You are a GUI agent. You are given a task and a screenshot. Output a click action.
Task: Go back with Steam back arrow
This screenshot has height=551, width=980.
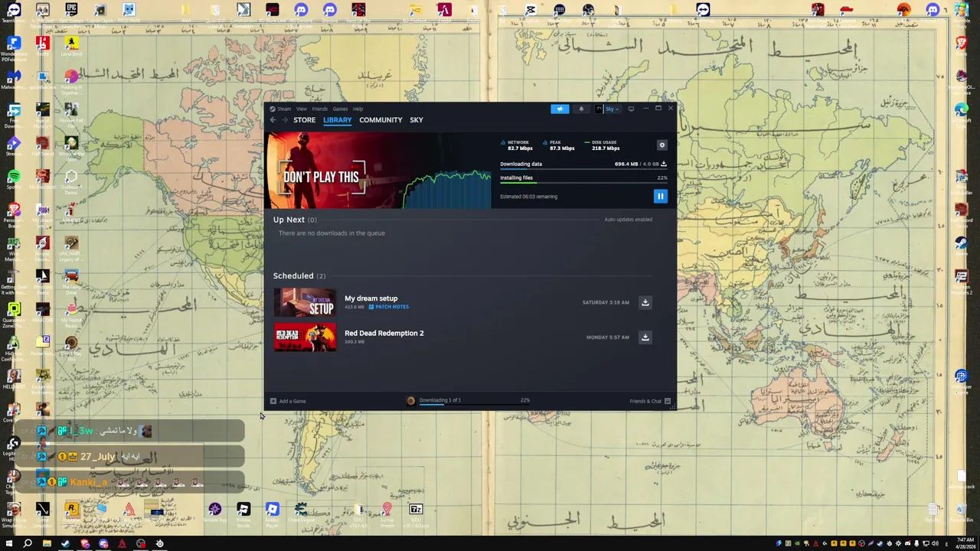[273, 120]
